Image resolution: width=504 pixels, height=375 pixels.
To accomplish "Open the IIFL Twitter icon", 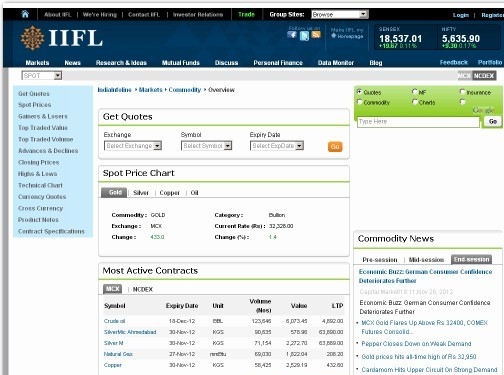I will pyautogui.click(x=304, y=35).
